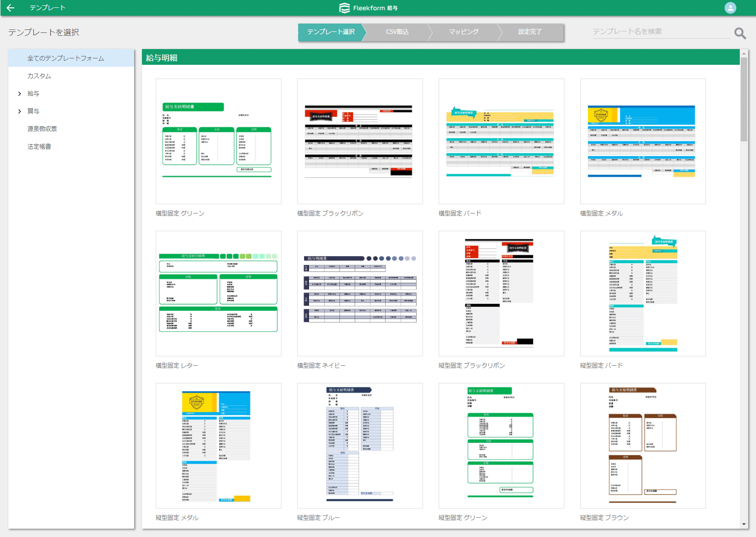Pick the 横型固定 メダル template

tap(643, 141)
